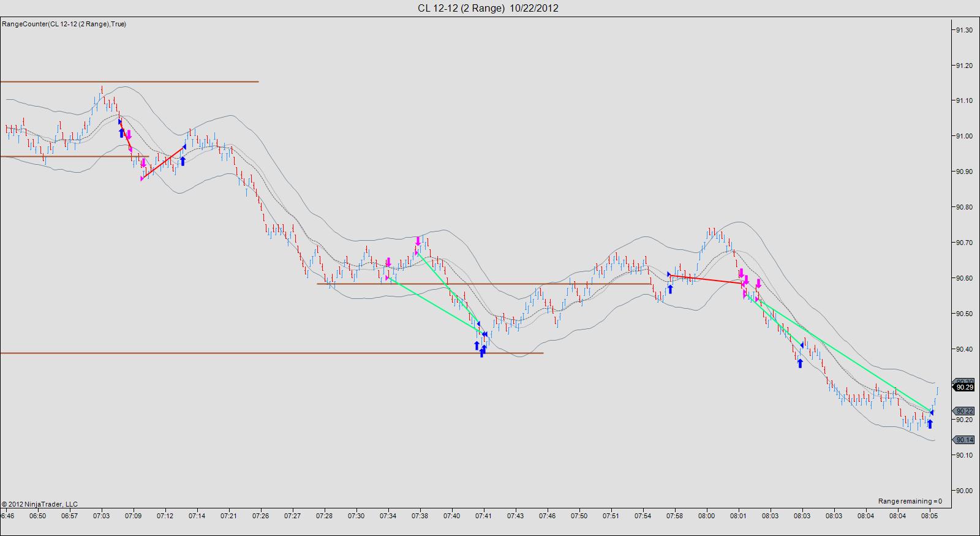Click the Range remaining = 0 text
Viewport: 980px width, 536px height.
910,501
